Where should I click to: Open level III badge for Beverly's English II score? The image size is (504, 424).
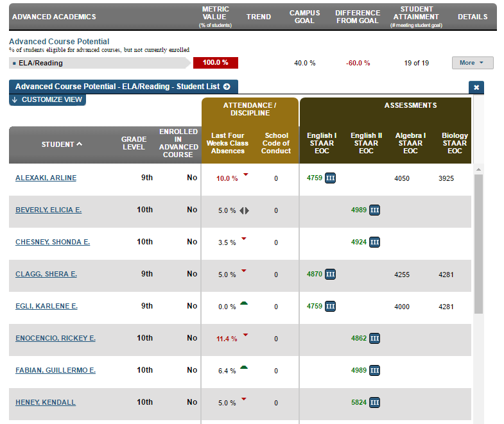pos(374,210)
